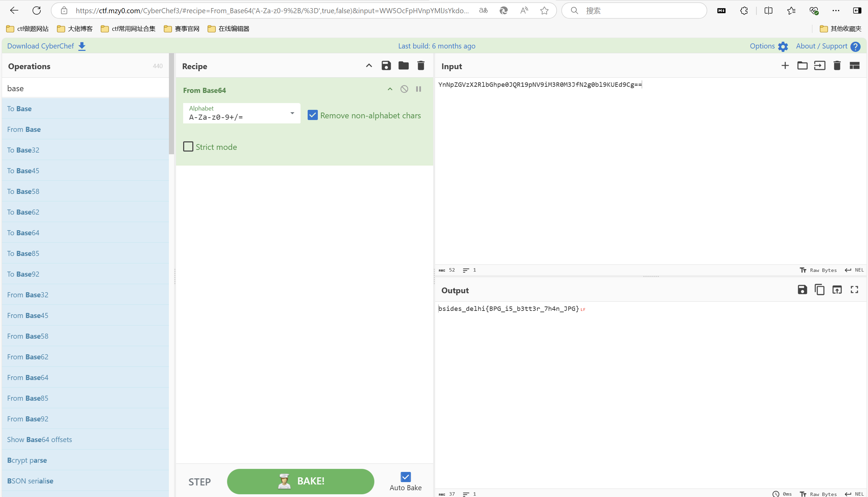This screenshot has width=868, height=497.
Task: Click the BAKE! button
Action: [301, 481]
